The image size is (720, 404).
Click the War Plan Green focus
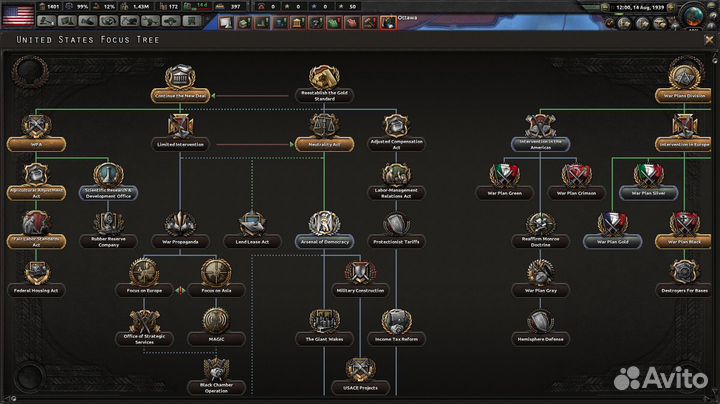(504, 182)
